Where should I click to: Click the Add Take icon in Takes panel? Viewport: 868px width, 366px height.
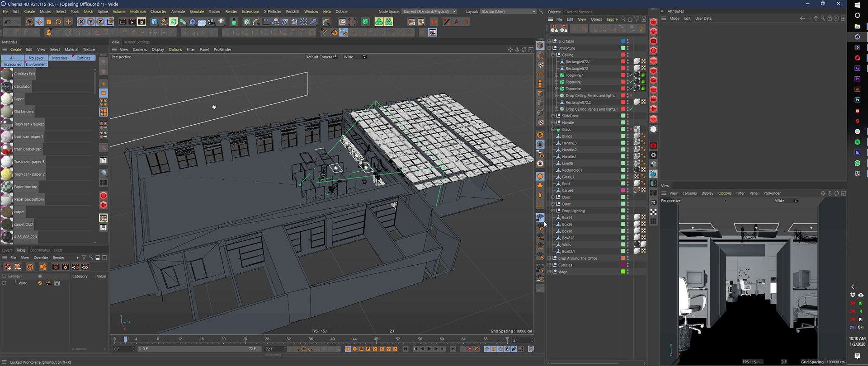(8, 267)
